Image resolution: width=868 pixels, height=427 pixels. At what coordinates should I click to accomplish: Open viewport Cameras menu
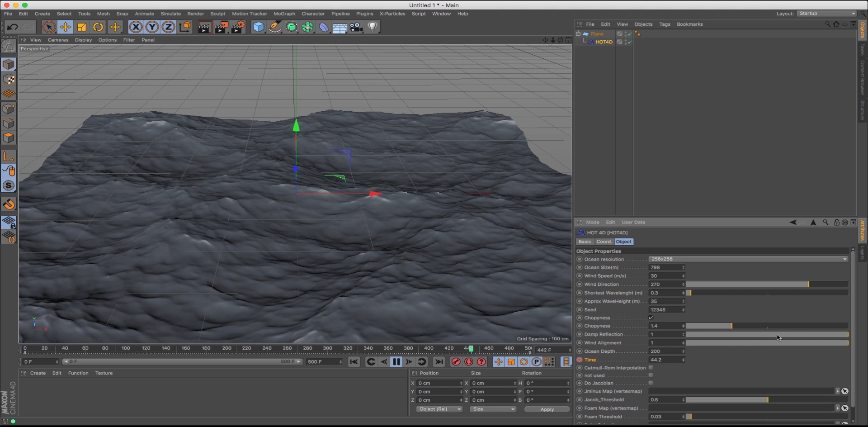tap(58, 40)
